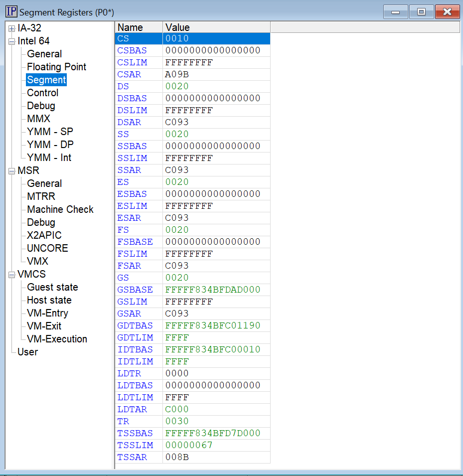Open Machine Check registers
The height and width of the screenshot is (476, 463).
tap(60, 209)
